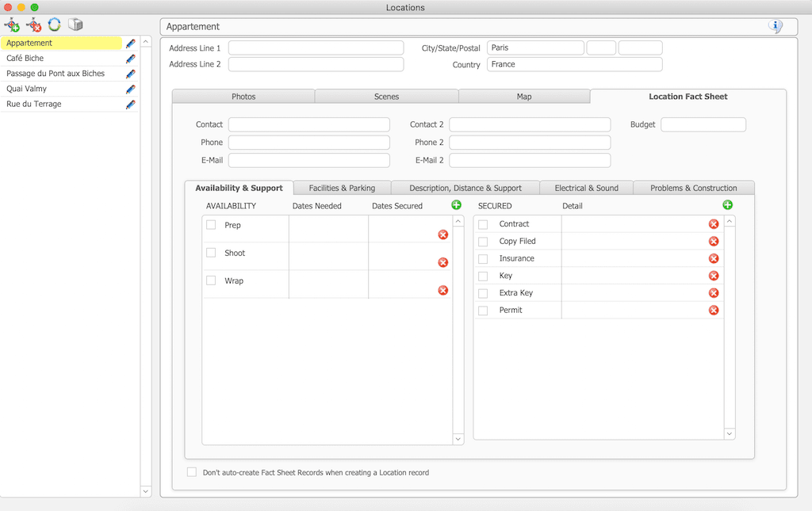812x511 pixels.
Task: Click the printer icon in toolbar
Action: (75, 25)
